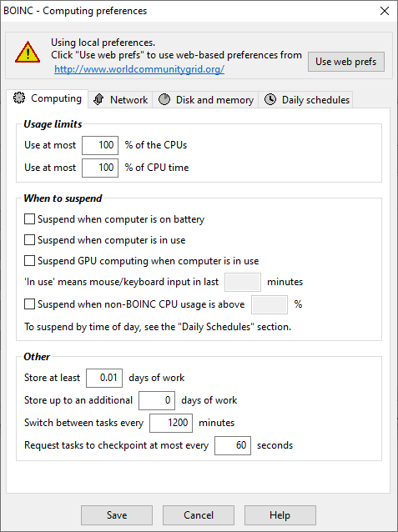Viewport: 398px width, 532px height.
Task: Click the Use web prefs button
Action: click(x=346, y=62)
